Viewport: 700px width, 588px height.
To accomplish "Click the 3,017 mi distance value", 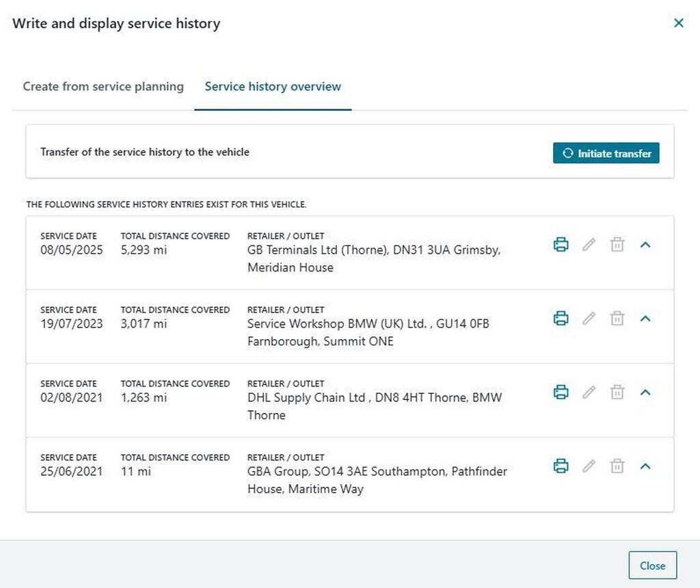I will (144, 323).
